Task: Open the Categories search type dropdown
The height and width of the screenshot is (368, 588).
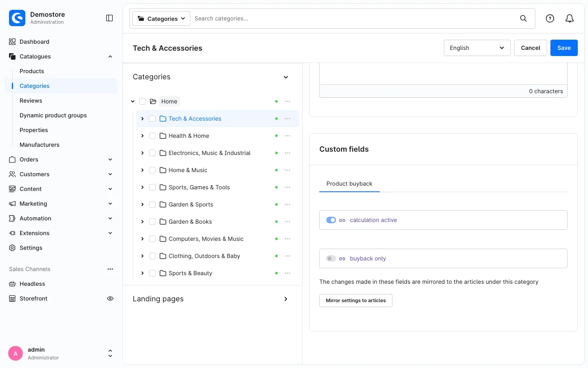Action: click(x=161, y=18)
